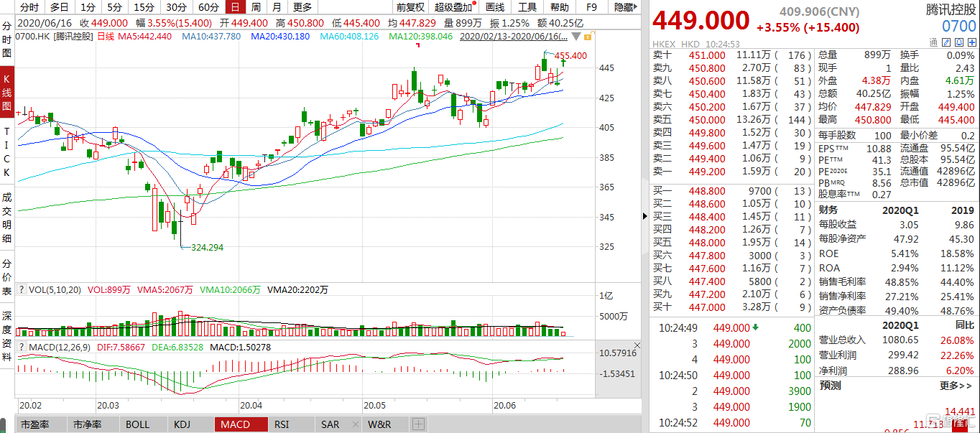The width and height of the screenshot is (980, 433).
Task: Click the 腾讯控股 stock name
Action: [x=951, y=9]
